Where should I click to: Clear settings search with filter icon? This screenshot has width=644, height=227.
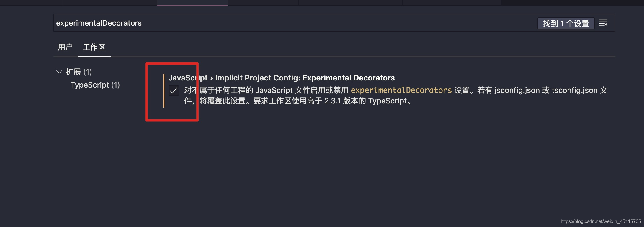(x=603, y=23)
